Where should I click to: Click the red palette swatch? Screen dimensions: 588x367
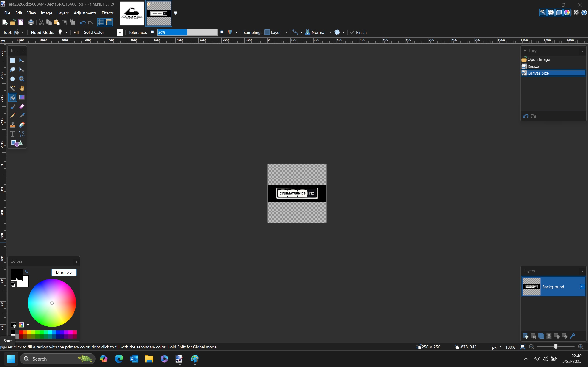click(x=21, y=332)
